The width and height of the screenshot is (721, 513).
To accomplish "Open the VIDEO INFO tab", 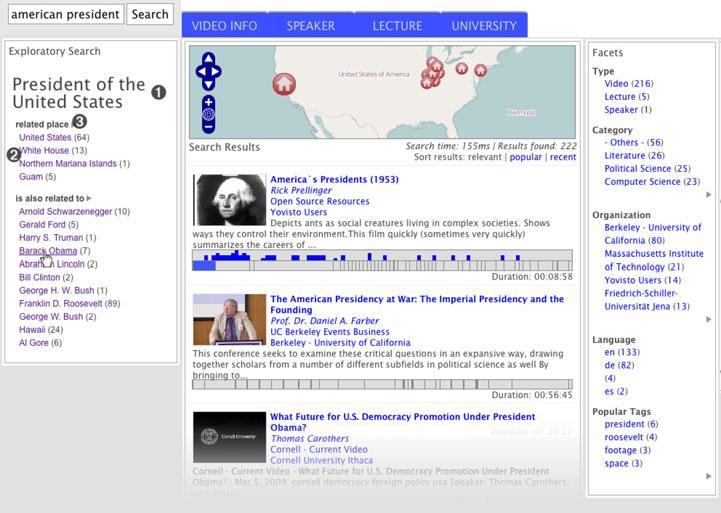I will (x=224, y=25).
